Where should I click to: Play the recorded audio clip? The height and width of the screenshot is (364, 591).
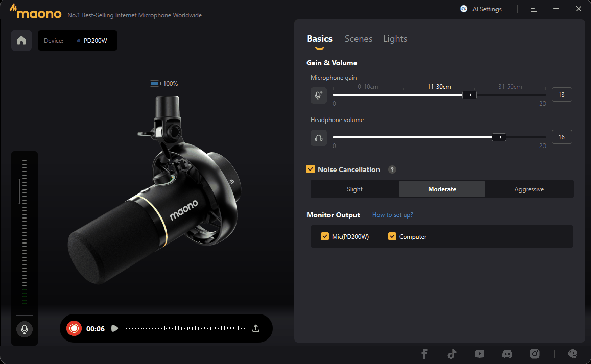[114, 329]
